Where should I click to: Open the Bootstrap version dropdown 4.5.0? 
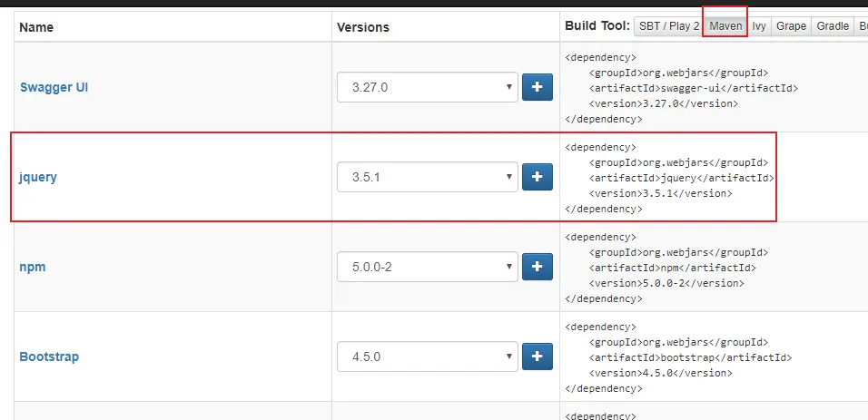[428, 357]
